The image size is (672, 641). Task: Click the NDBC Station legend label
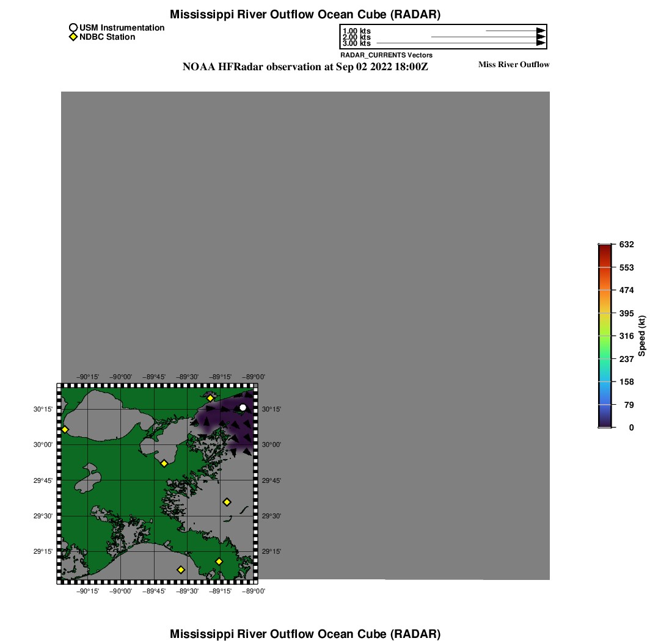[108, 37]
